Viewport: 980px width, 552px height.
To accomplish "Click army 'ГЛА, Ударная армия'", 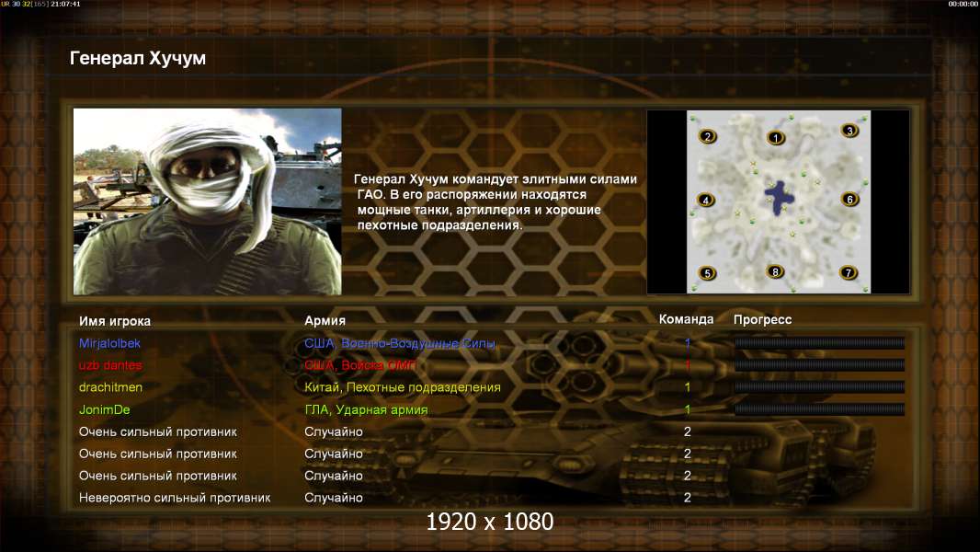I will (x=366, y=410).
